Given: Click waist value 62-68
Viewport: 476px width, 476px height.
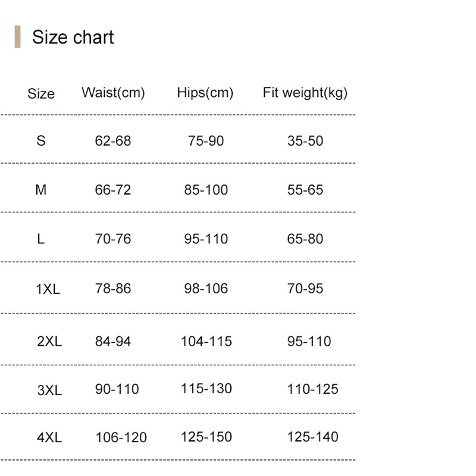Looking at the screenshot, I should (113, 141).
